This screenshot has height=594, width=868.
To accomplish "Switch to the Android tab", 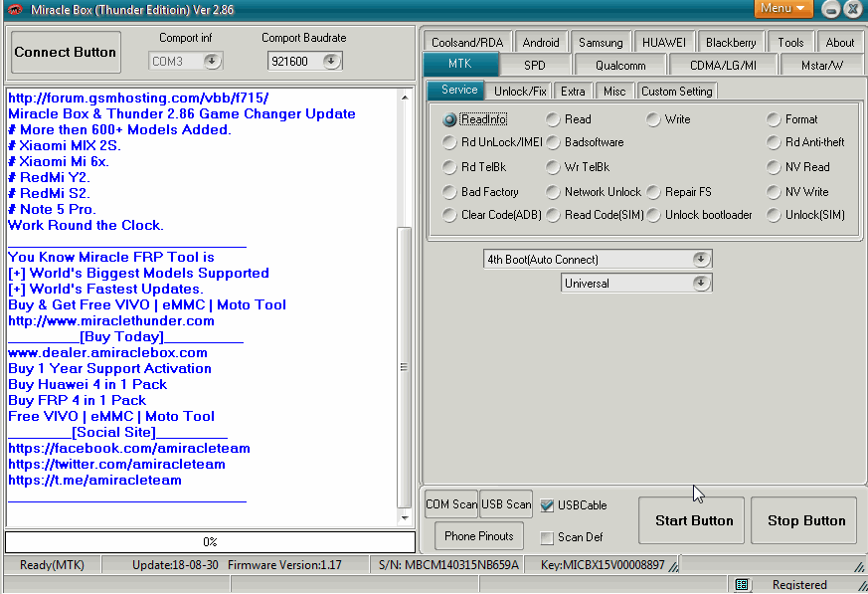I will [541, 43].
